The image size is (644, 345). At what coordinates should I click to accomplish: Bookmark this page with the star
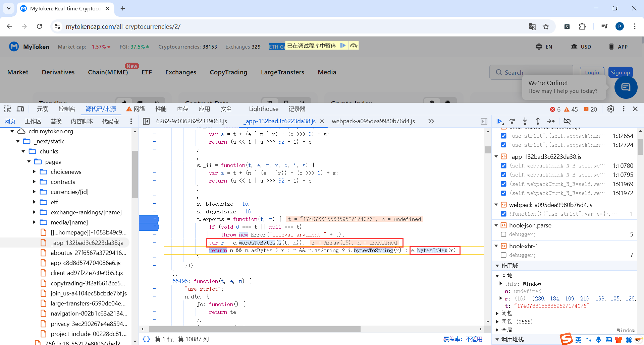[x=546, y=26]
